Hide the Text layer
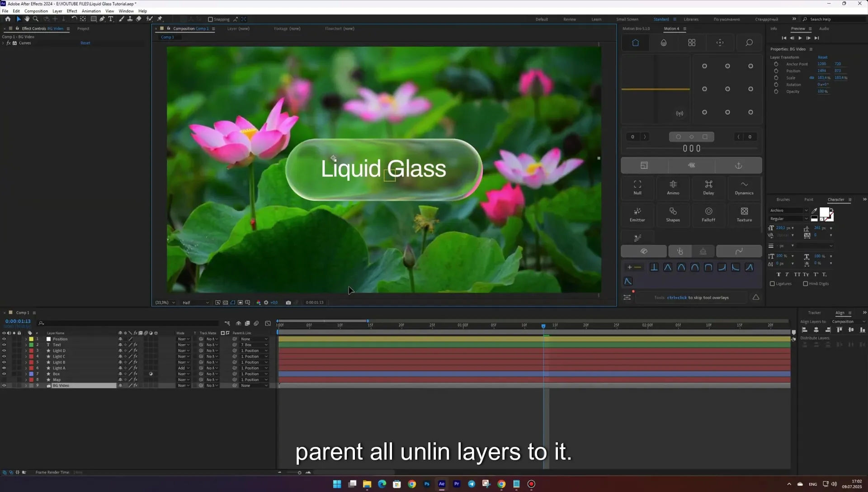 click(x=4, y=345)
